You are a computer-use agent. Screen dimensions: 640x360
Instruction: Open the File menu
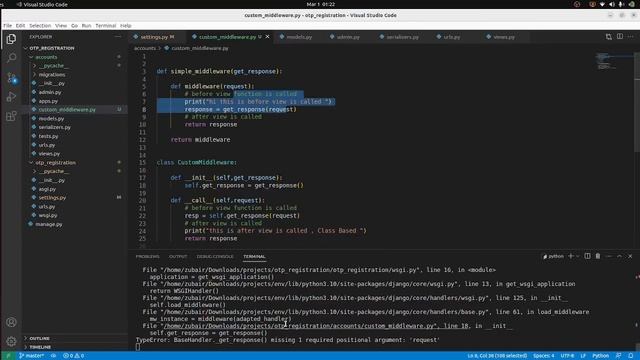[7, 25]
